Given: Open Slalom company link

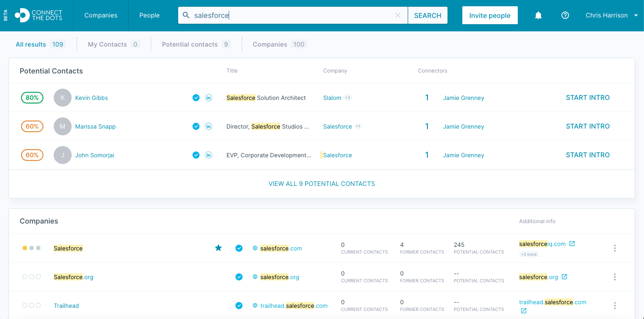Looking at the screenshot, I should (332, 98).
